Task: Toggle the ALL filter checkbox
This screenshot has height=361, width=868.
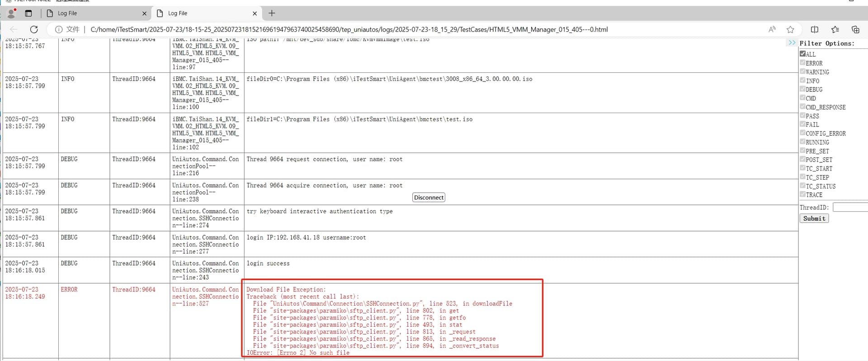Action: 803,54
